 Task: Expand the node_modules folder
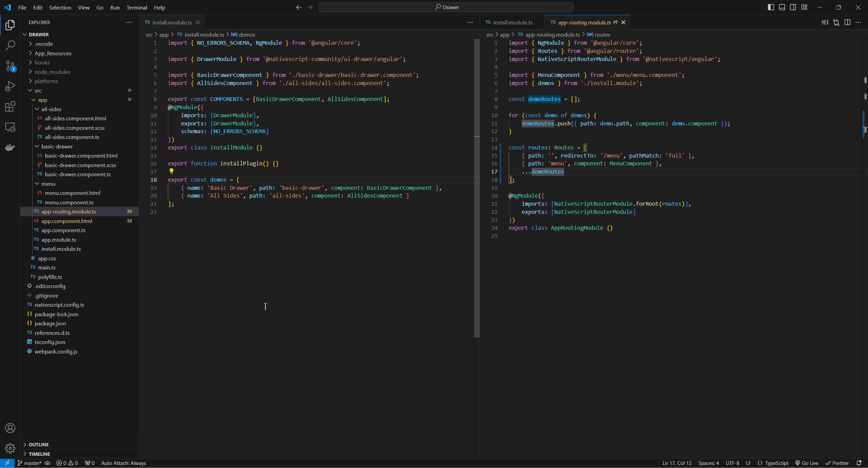click(52, 72)
